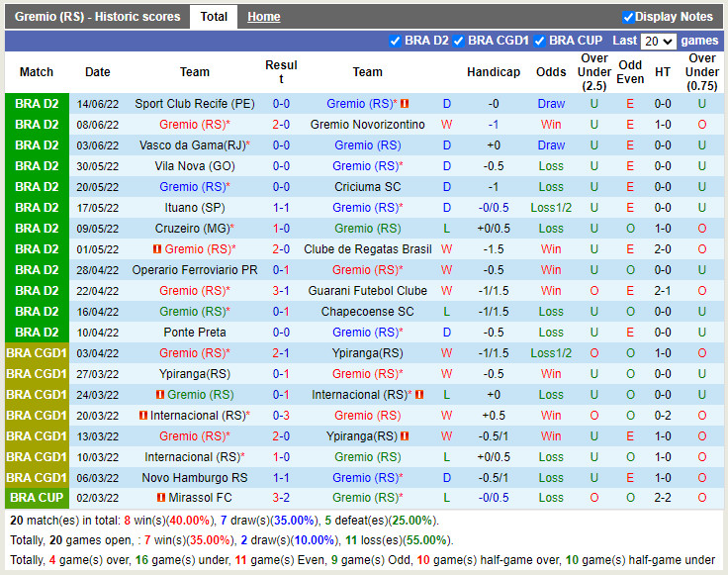Uncheck the Display Notes checkbox
Screen dimensions: 728x575
click(x=628, y=17)
